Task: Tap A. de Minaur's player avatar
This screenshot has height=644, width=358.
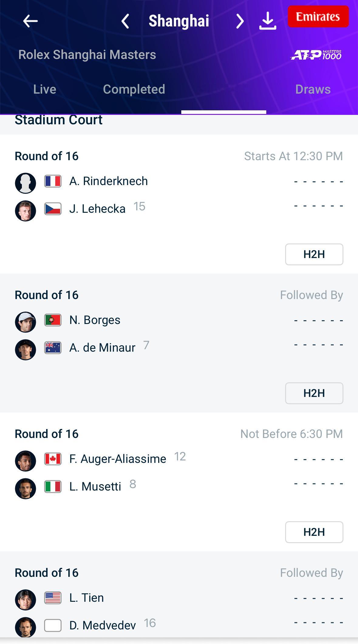Action: click(x=26, y=350)
